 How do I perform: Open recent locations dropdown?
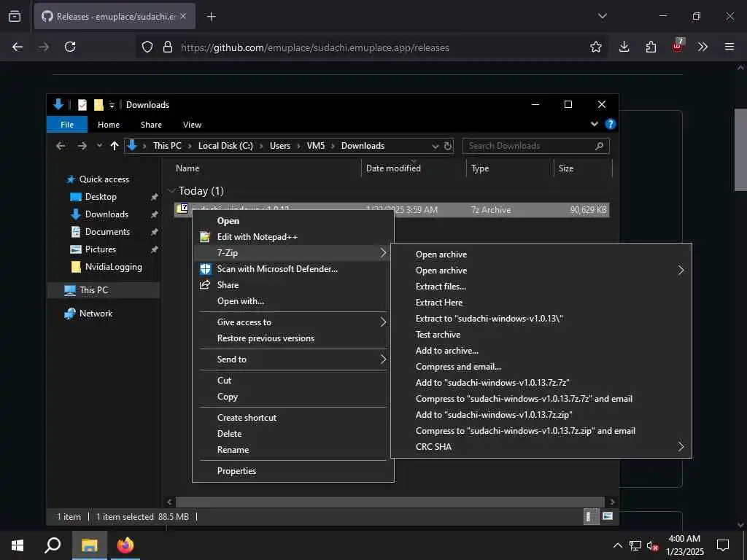click(x=99, y=146)
